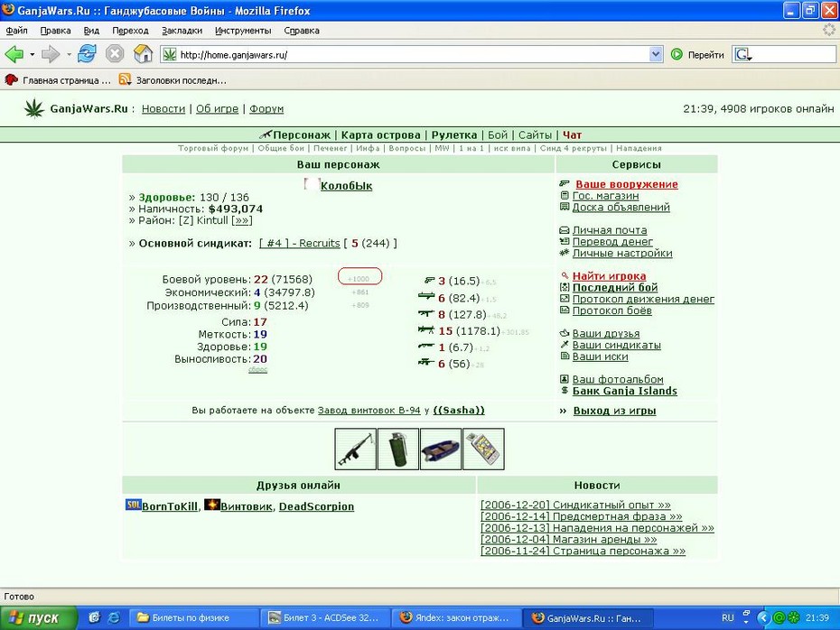Image resolution: width=840 pixels, height=630 pixels.
Task: Open the rifle weapon thumbnail
Action: pyautogui.click(x=355, y=449)
